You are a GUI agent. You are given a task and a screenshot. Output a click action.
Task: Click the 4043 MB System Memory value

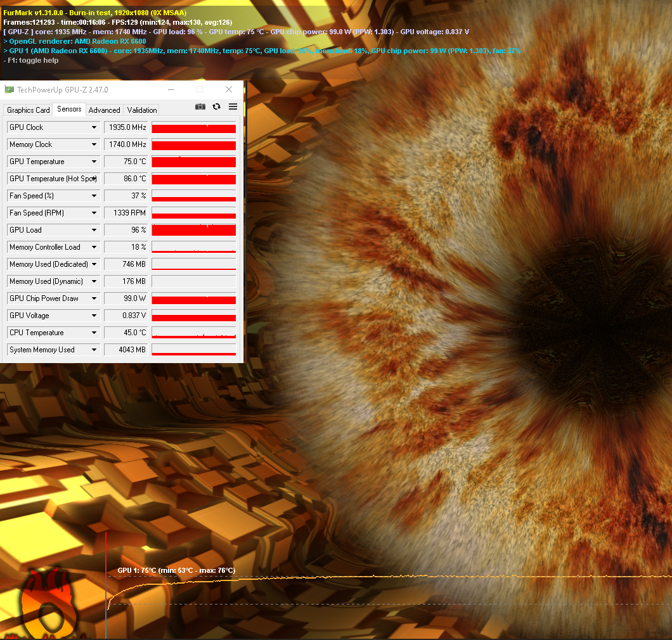126,350
